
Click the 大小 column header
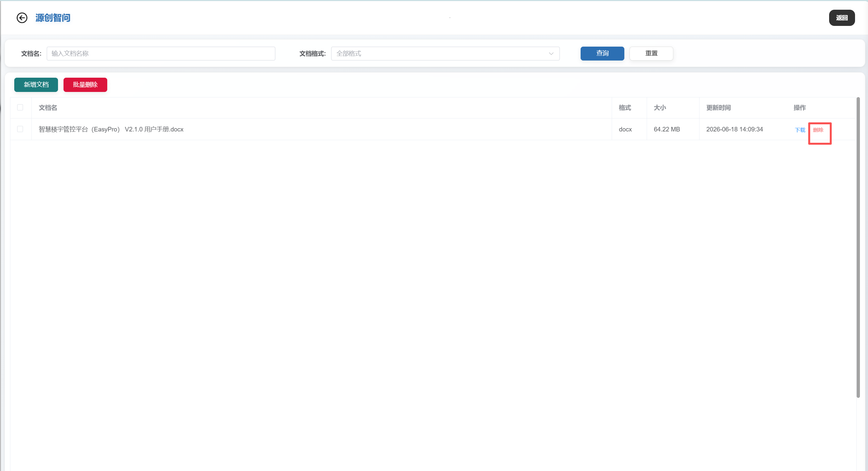pos(660,108)
